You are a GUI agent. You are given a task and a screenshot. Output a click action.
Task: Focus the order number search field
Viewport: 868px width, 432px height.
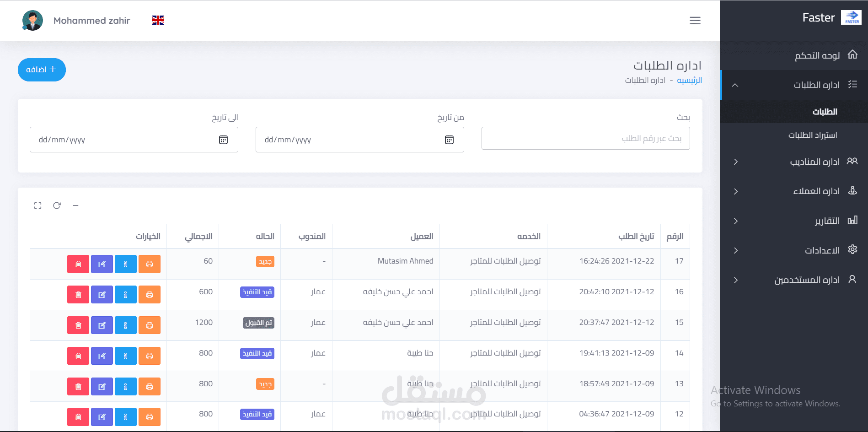(585, 138)
